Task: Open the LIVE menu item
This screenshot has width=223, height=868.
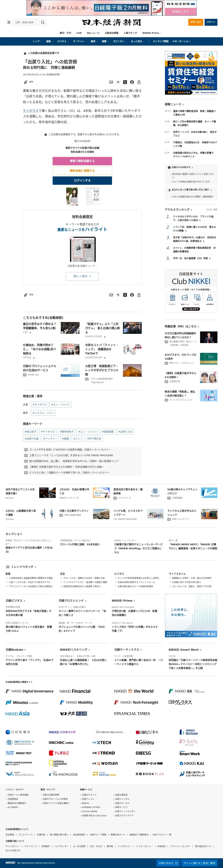Action: 79,33
